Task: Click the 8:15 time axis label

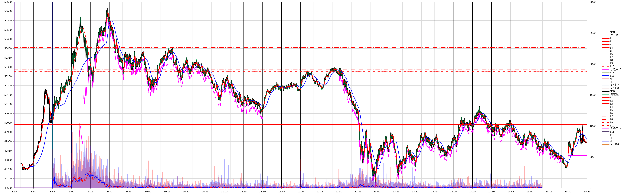Action: pos(14,192)
